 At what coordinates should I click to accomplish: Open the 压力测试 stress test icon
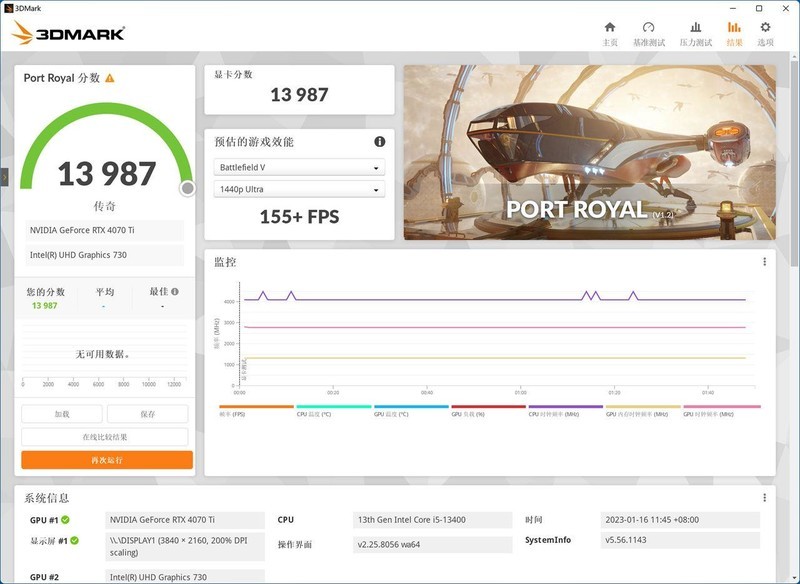tap(694, 26)
